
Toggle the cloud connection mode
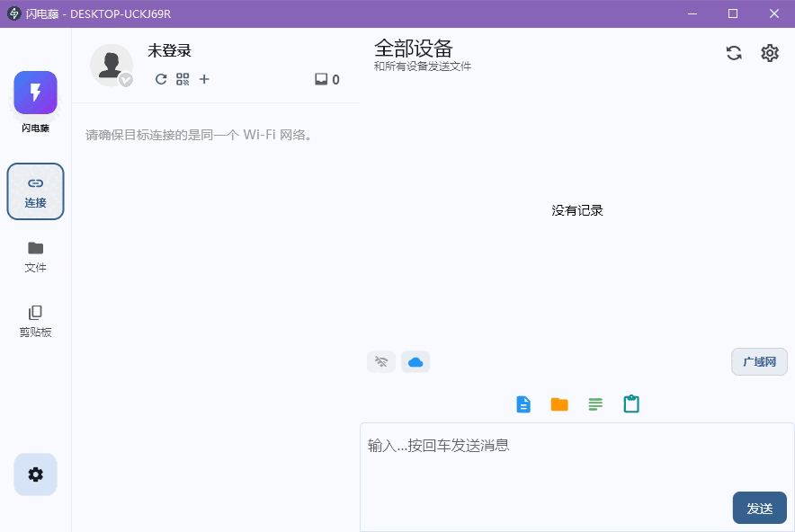point(415,361)
